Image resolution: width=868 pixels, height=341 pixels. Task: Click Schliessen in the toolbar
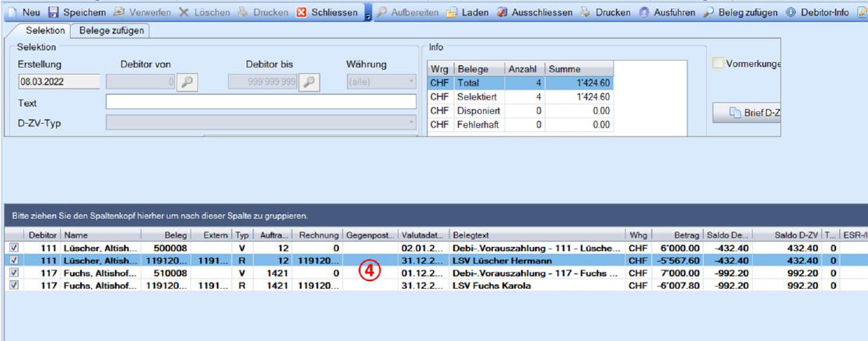(x=302, y=13)
